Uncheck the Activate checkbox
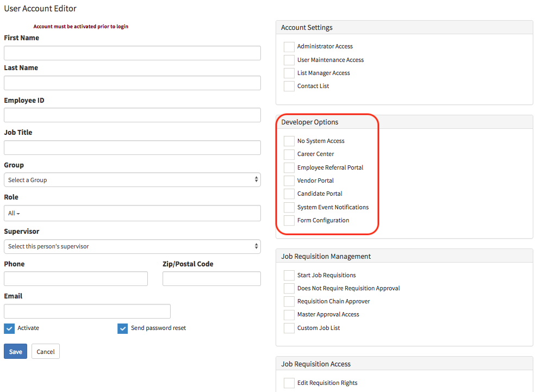542x392 pixels. [9, 328]
